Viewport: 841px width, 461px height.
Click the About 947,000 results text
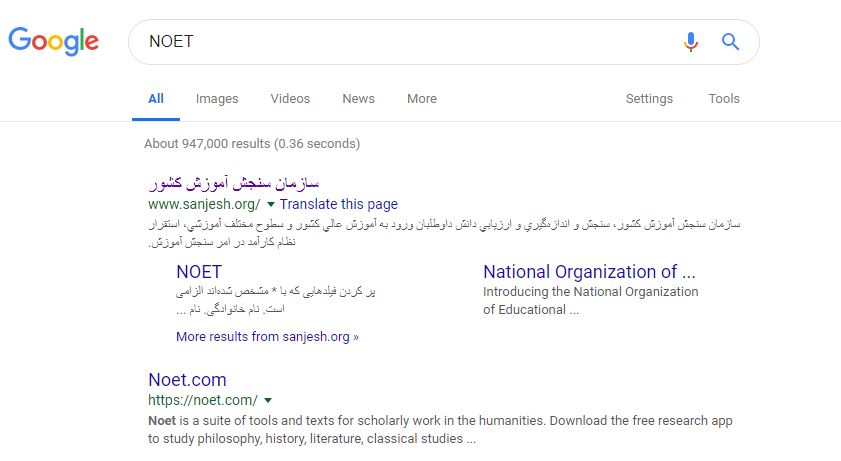pyautogui.click(x=252, y=144)
